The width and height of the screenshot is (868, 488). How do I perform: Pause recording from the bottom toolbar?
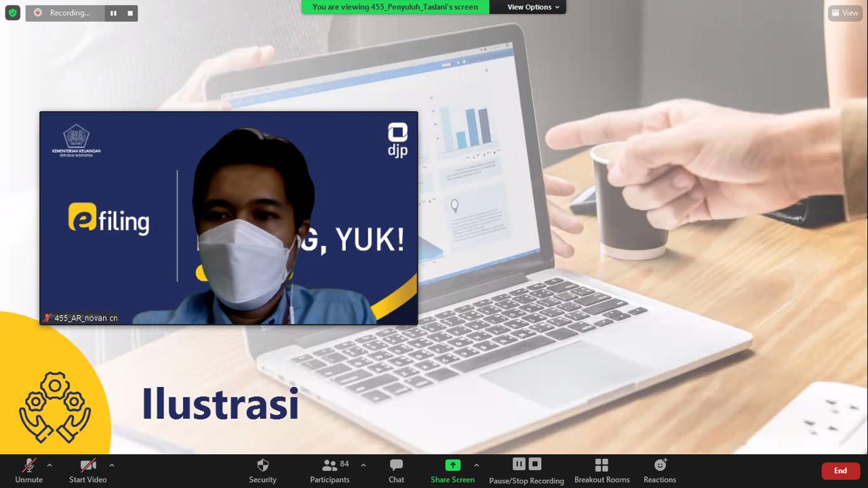[519, 464]
